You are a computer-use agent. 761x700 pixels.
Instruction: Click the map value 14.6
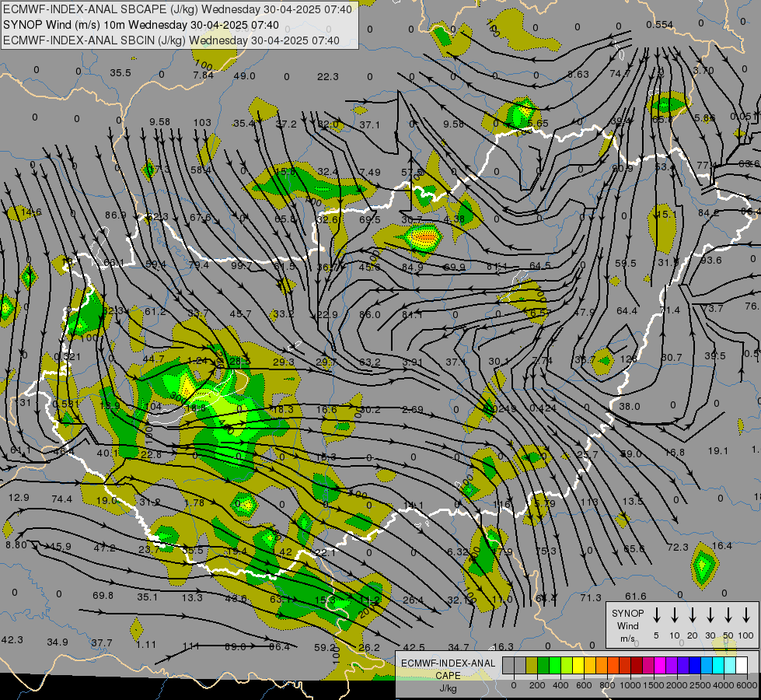click(x=32, y=212)
